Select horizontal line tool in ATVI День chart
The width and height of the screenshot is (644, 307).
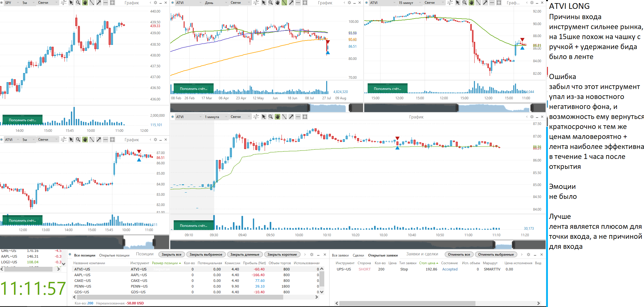[298, 3]
